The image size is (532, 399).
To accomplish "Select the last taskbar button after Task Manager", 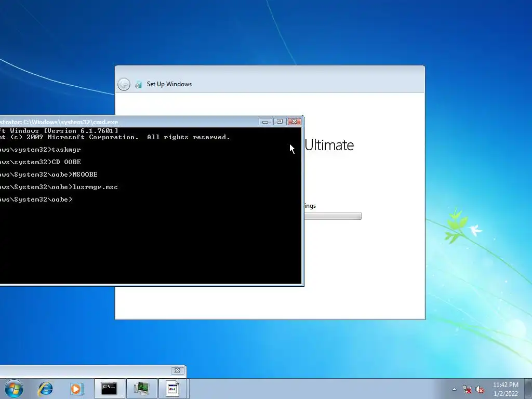I will [172, 389].
